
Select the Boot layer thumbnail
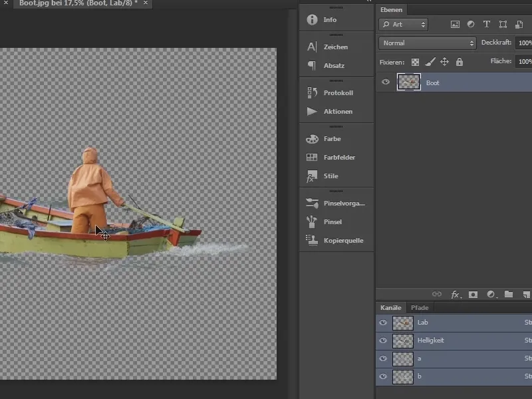click(408, 82)
